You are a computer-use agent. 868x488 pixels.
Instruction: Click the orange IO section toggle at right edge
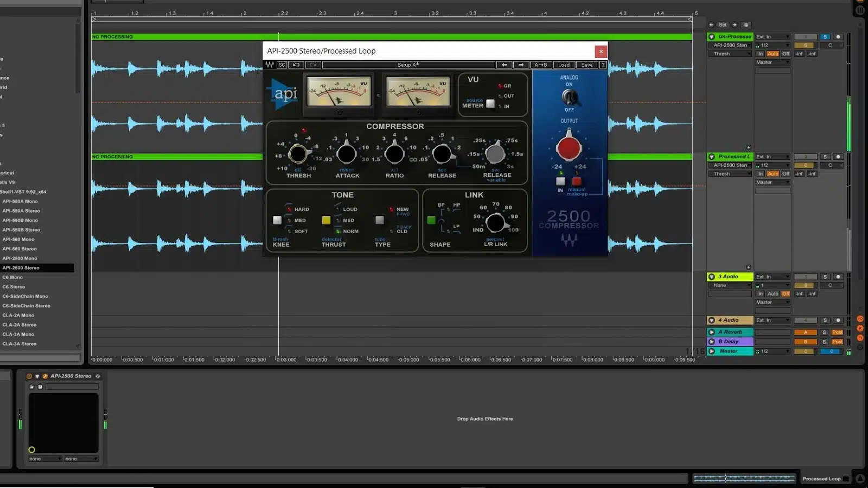(x=860, y=319)
